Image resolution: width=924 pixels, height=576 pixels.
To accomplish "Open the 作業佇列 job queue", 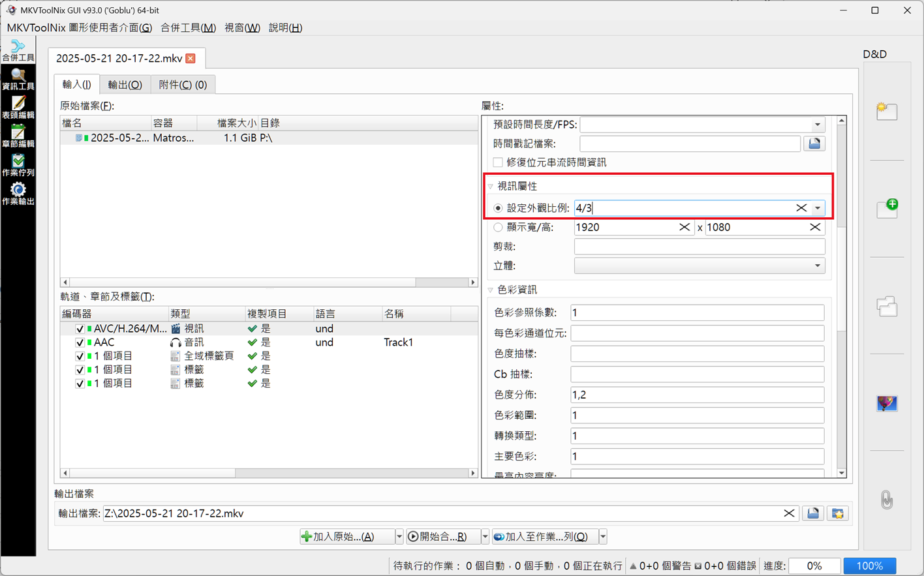I will pos(18,165).
